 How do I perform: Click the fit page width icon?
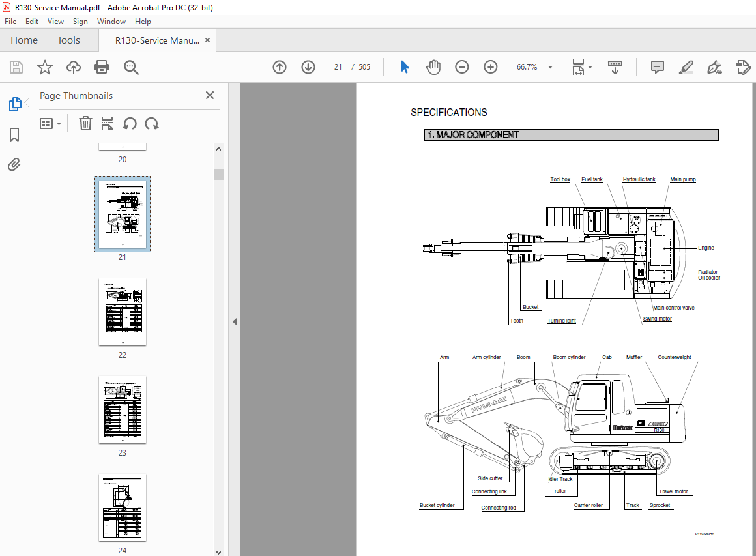[578, 67]
